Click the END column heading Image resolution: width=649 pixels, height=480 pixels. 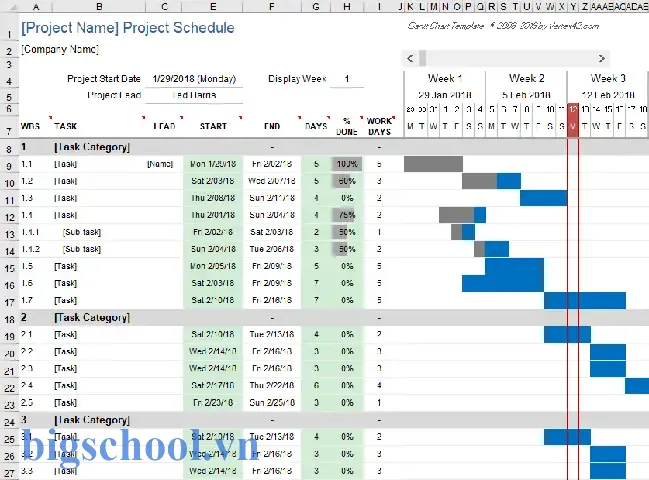(272, 126)
